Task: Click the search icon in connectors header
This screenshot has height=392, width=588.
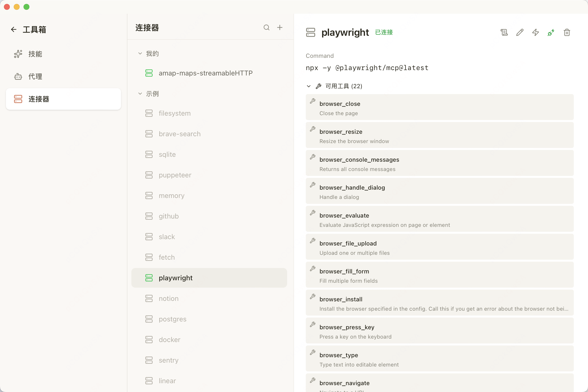Action: 267,27
